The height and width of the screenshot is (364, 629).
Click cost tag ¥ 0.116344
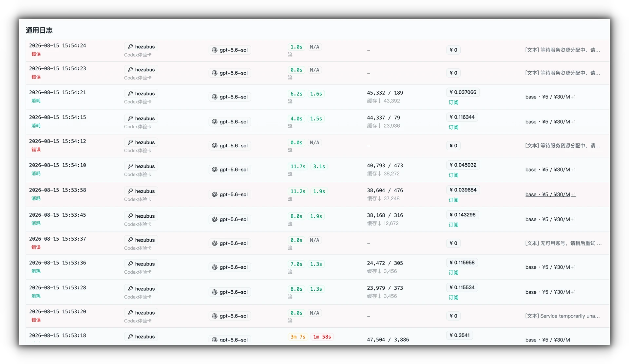462,117
